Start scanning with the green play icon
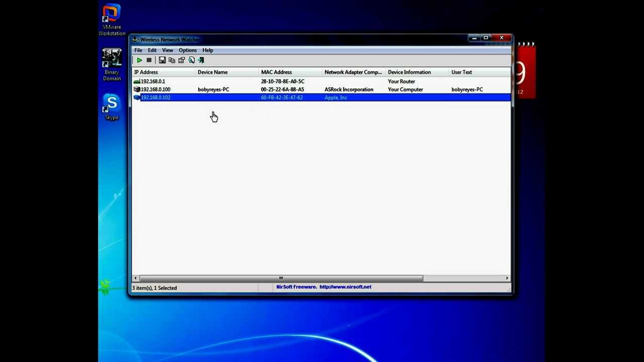 139,60
